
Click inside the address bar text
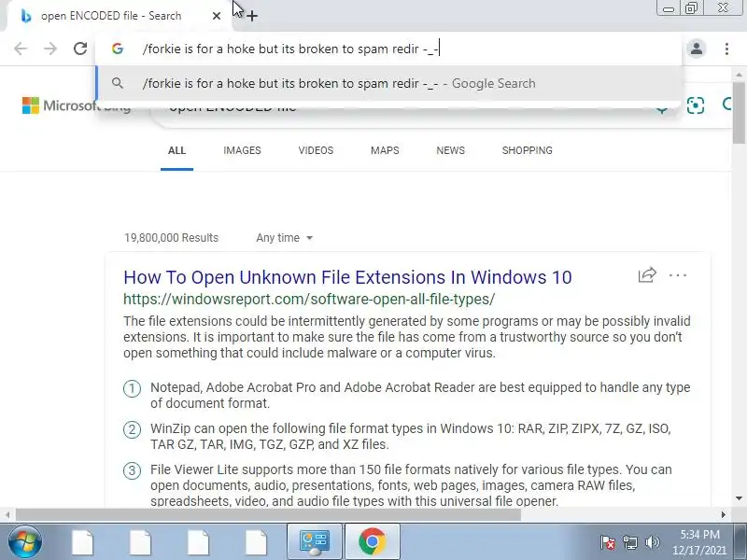(x=290, y=49)
